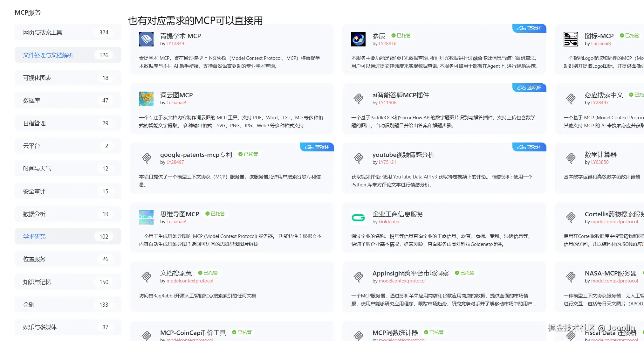This screenshot has height=341, width=644.
Task: Click 已托管 badge beside 图标-MCP
Action: point(630,36)
